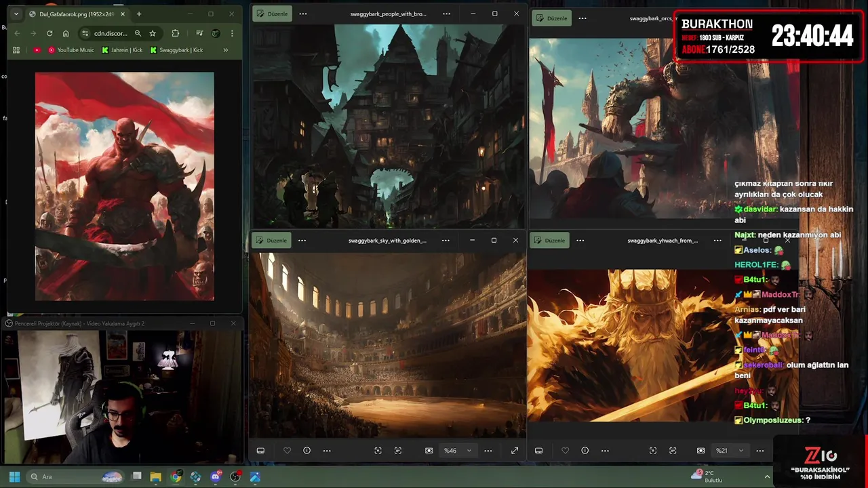
Task: Click the zoom magnifier in the address bar
Action: [x=138, y=33]
